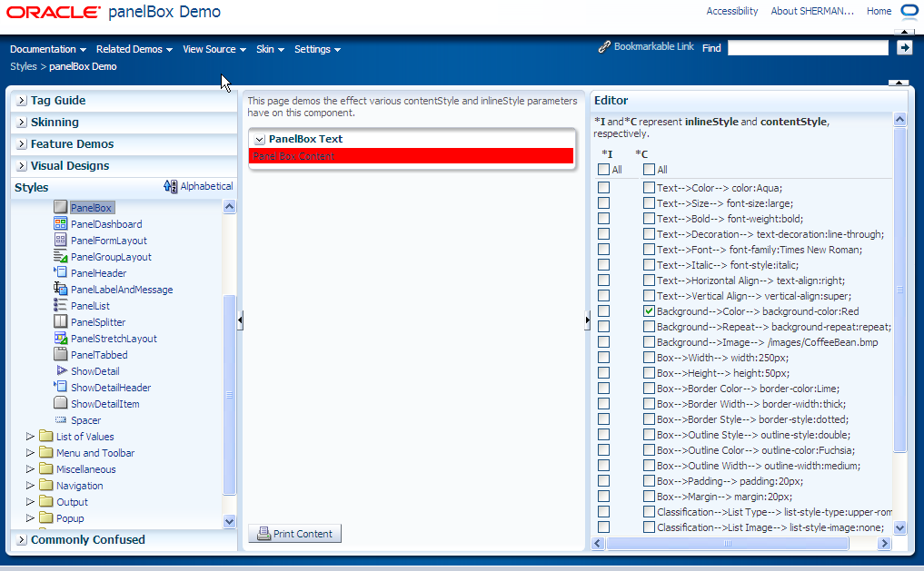Click the PanelStretchLayout icon

click(x=60, y=338)
